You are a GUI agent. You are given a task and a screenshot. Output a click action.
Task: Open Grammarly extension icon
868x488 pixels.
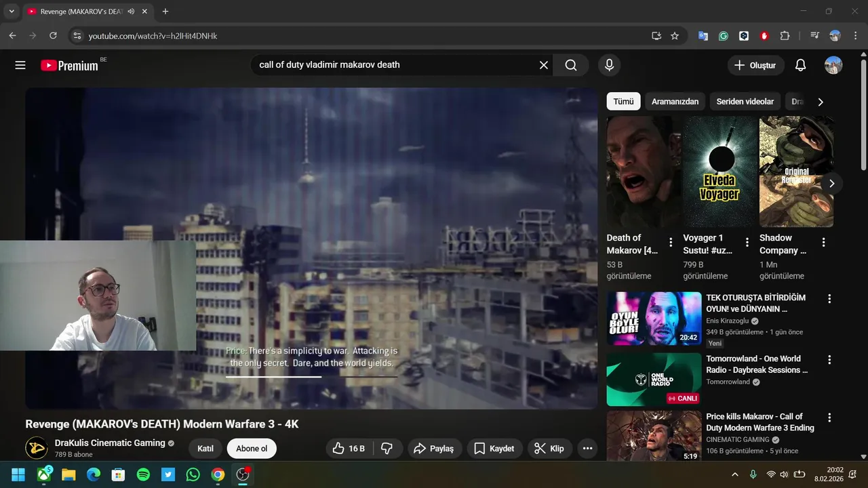tap(724, 36)
